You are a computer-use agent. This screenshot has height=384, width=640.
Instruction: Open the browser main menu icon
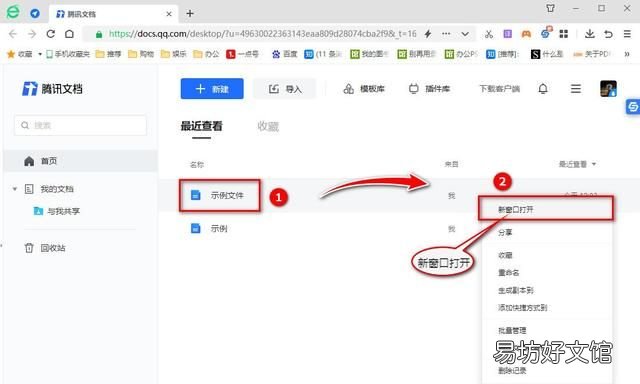click(x=627, y=34)
